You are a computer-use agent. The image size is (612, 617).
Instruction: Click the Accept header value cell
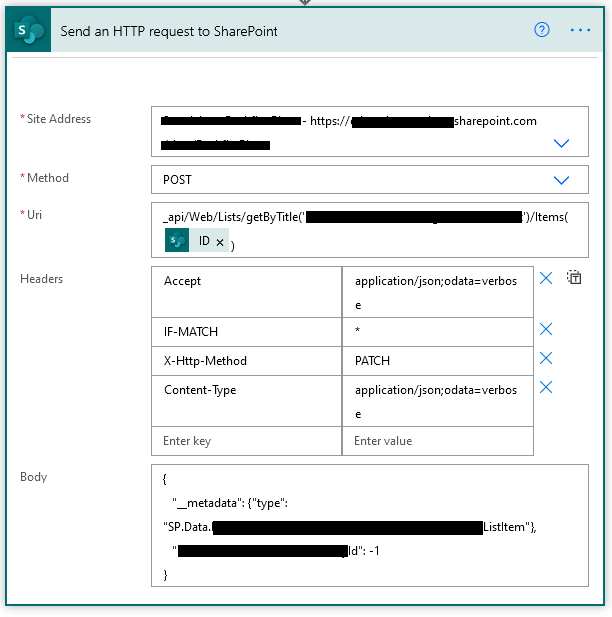[x=438, y=292]
